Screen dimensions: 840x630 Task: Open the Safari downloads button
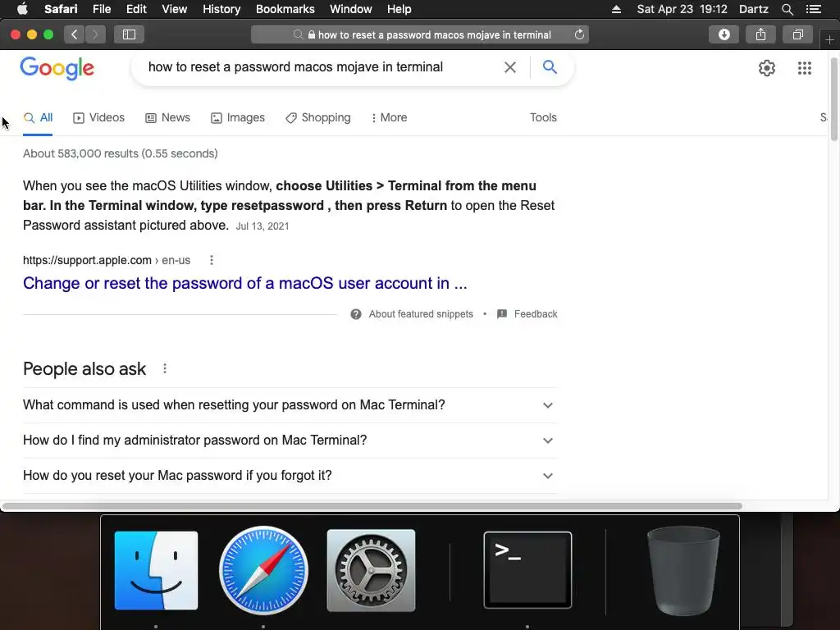pos(724,34)
